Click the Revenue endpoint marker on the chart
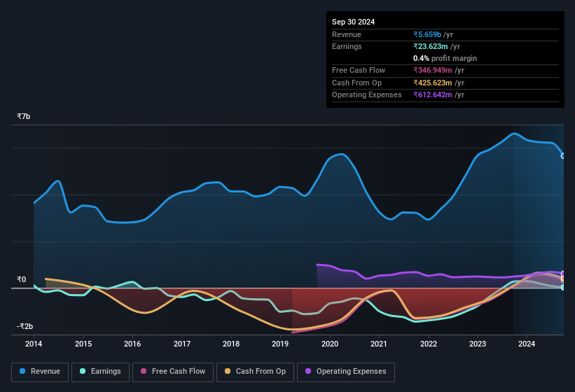The height and width of the screenshot is (392, 575). point(563,156)
